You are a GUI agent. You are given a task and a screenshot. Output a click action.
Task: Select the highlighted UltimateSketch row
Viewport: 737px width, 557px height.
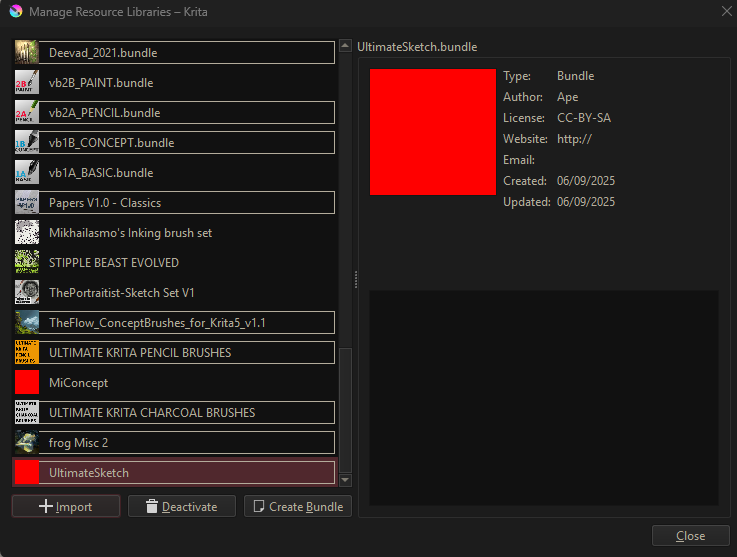174,472
